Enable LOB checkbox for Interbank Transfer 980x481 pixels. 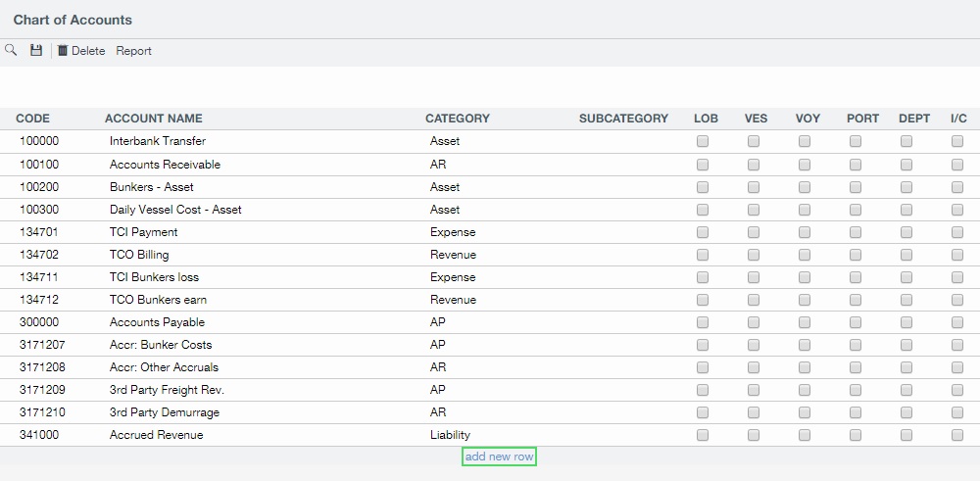[x=703, y=141]
